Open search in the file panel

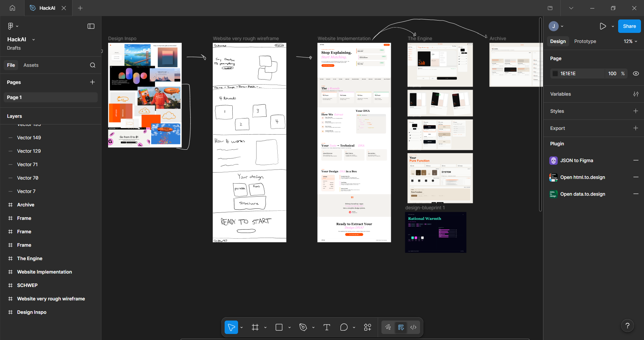[93, 65]
